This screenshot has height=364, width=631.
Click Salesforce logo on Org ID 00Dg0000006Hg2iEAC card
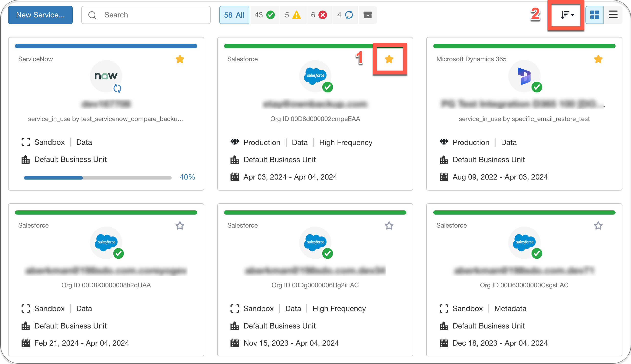(x=315, y=242)
